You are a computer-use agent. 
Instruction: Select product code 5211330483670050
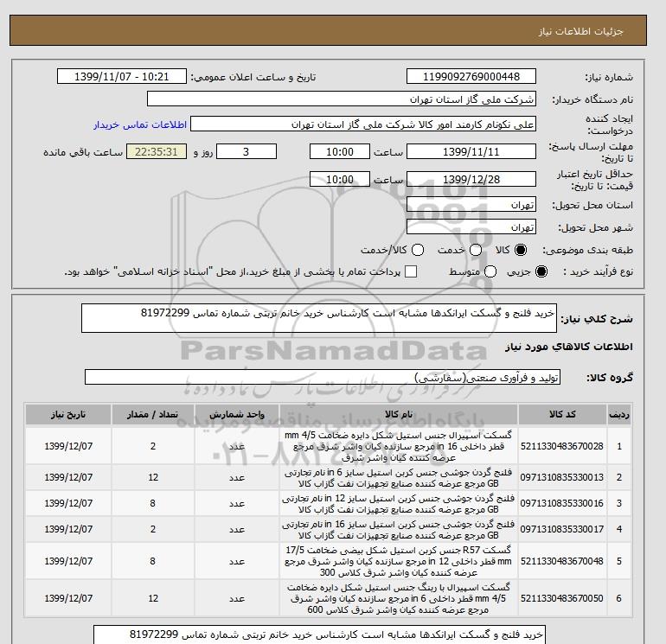pos(562,598)
